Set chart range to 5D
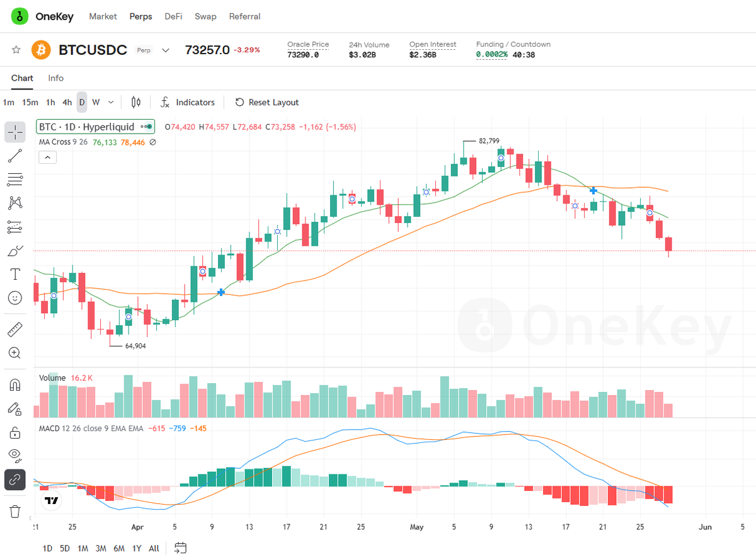756x557 pixels. point(65,548)
